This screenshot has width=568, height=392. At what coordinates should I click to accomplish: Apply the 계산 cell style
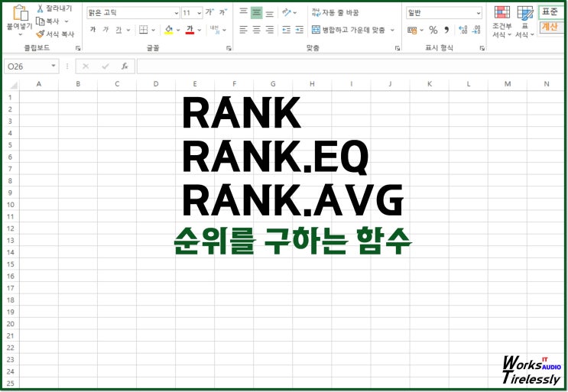(550, 28)
